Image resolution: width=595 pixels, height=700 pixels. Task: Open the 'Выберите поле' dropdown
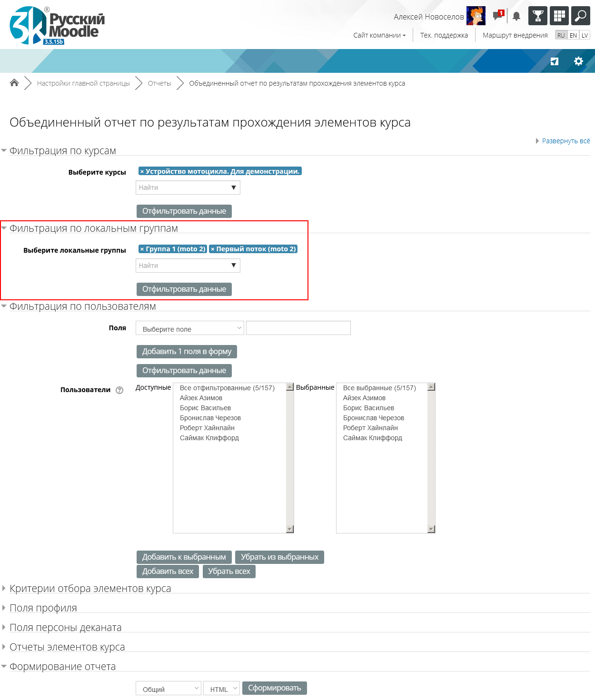(189, 328)
